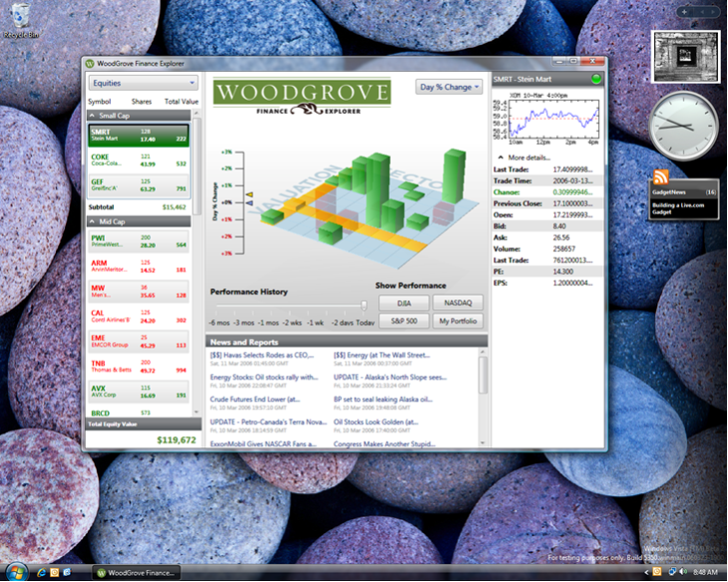Image resolution: width=728 pixels, height=582 pixels.
Task: Click the volume speaker tray icon
Action: (x=683, y=572)
